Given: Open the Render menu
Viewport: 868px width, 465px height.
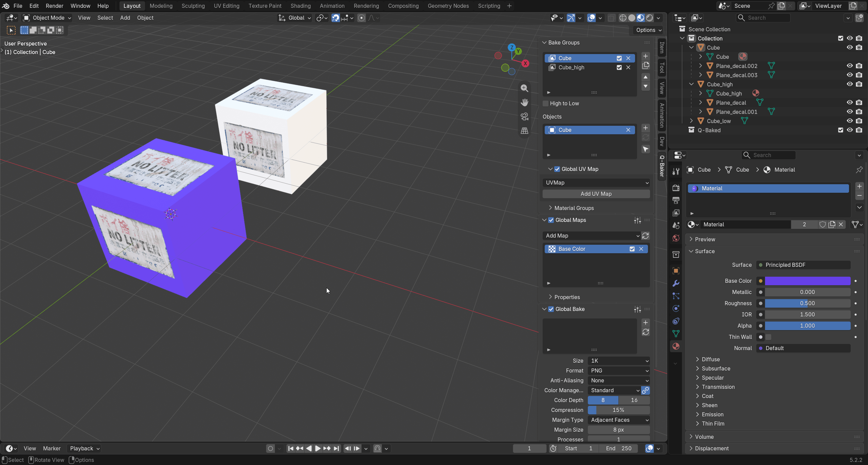Looking at the screenshot, I should point(54,6).
